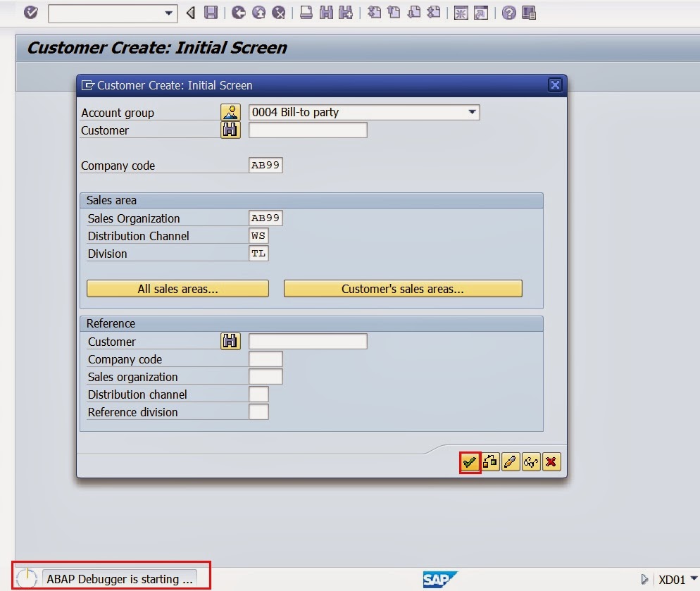Click the glasses Display icon in the dialog
The width and height of the screenshot is (700, 591).
click(x=531, y=462)
